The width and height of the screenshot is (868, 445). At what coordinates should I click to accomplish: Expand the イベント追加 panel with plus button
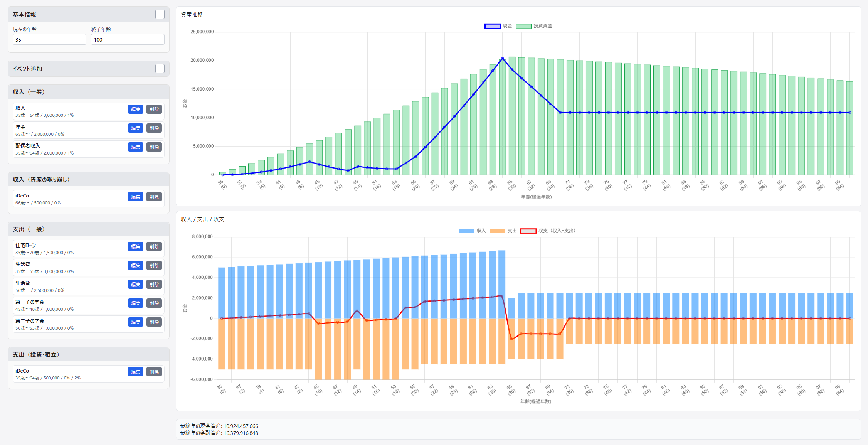[x=160, y=69]
